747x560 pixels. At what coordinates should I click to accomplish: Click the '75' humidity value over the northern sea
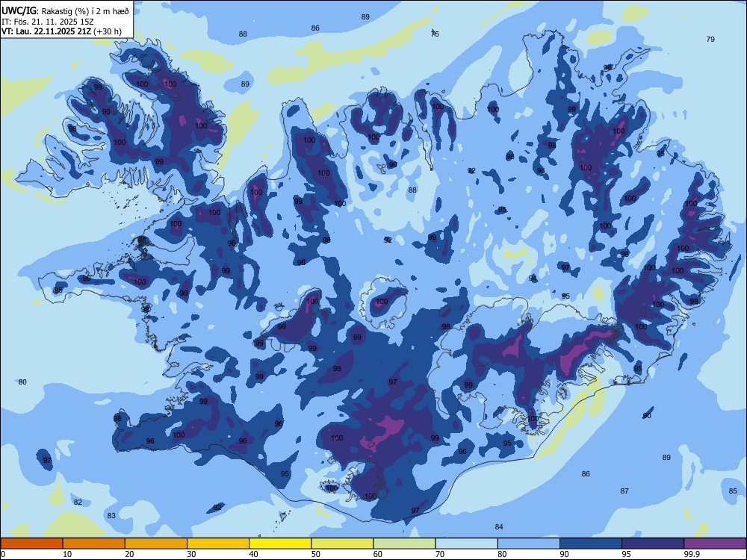[x=435, y=34]
